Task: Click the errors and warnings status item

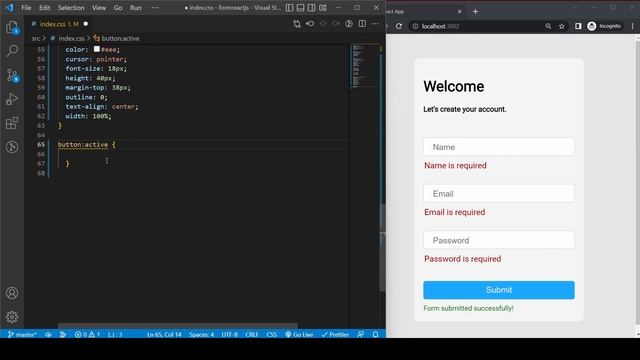Action: [87, 334]
